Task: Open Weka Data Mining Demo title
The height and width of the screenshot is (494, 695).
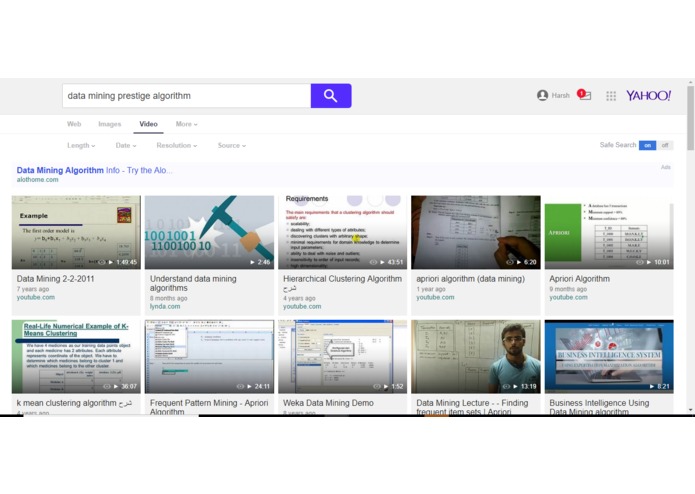Action: click(328, 403)
